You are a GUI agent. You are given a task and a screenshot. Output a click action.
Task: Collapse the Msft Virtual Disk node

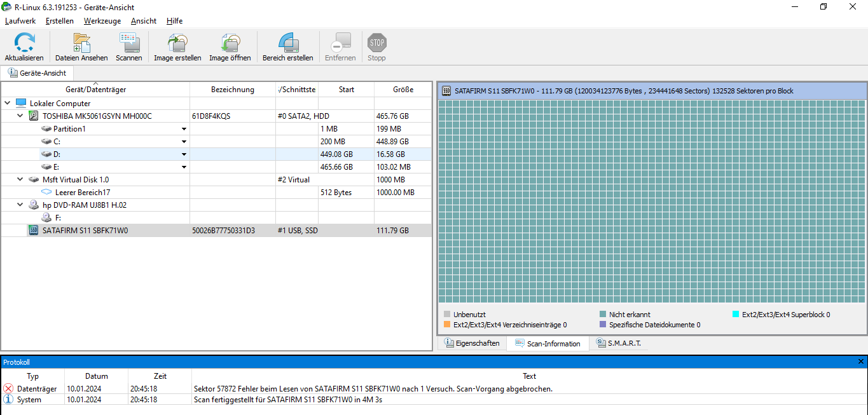[20, 180]
